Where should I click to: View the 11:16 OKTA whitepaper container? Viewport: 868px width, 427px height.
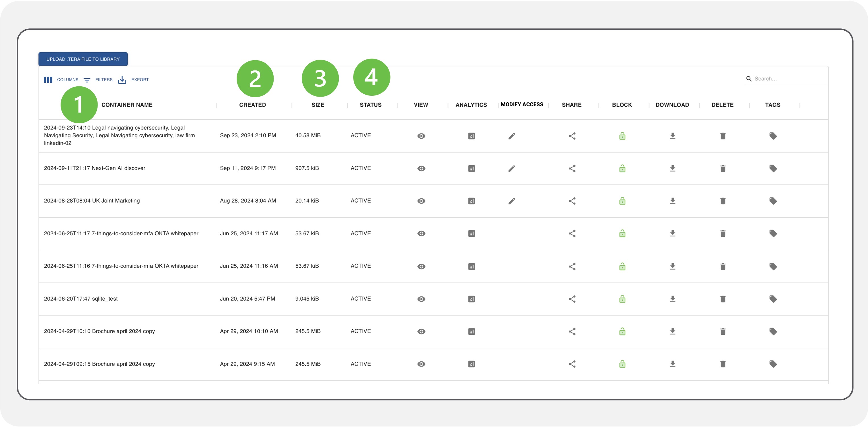421,266
